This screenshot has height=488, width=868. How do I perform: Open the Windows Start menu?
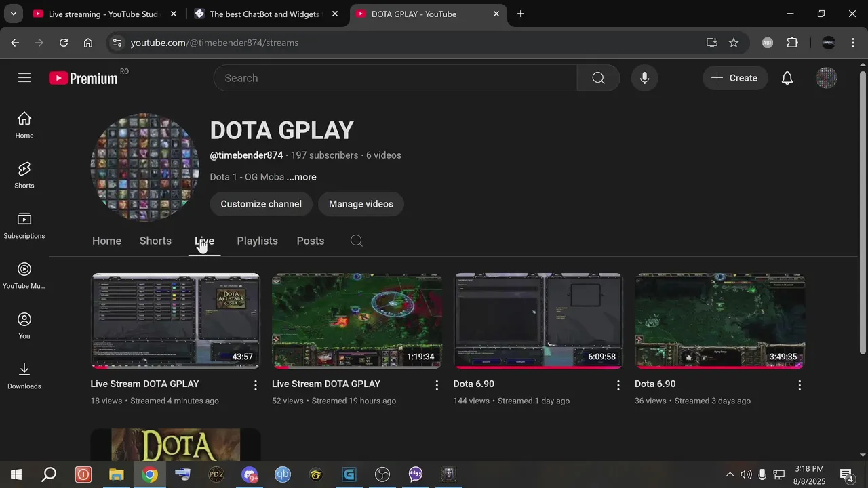click(x=16, y=474)
